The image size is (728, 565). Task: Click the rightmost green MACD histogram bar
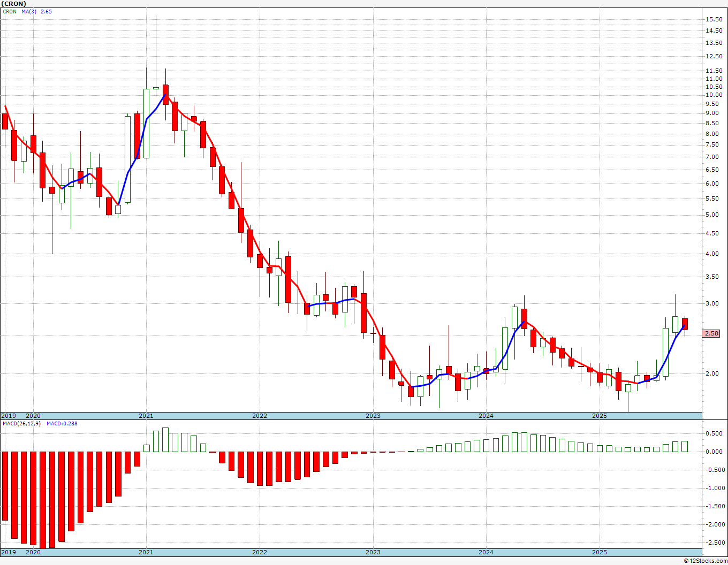click(x=685, y=446)
